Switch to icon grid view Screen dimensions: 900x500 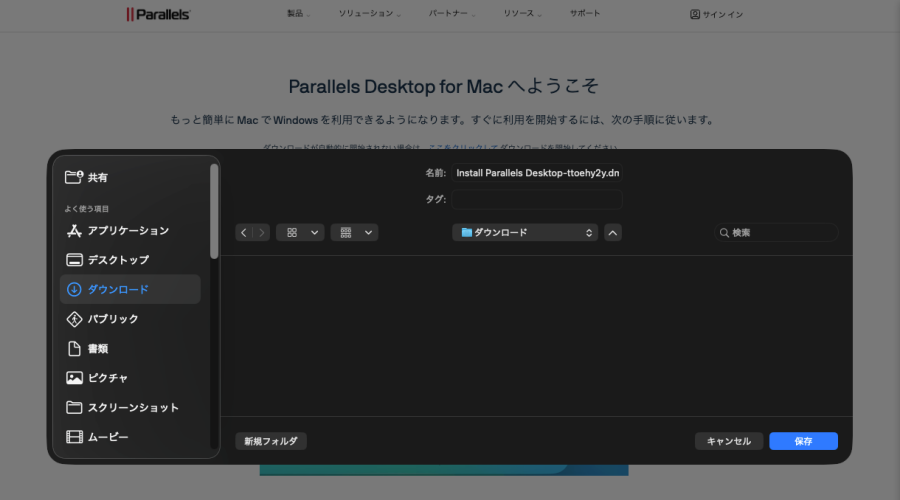(x=292, y=232)
